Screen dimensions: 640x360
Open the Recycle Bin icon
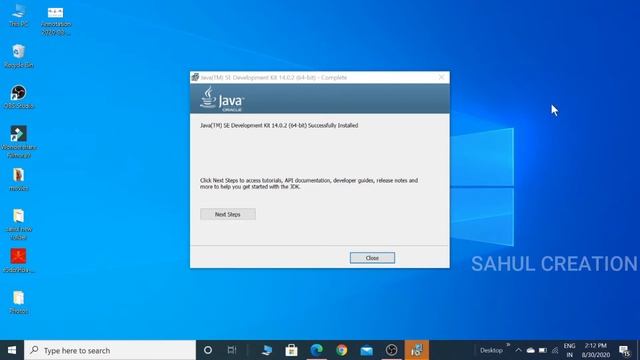click(18, 56)
